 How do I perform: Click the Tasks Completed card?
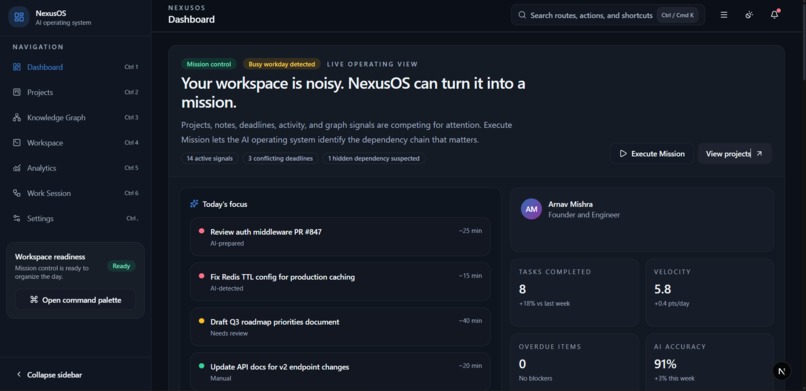[x=574, y=292]
